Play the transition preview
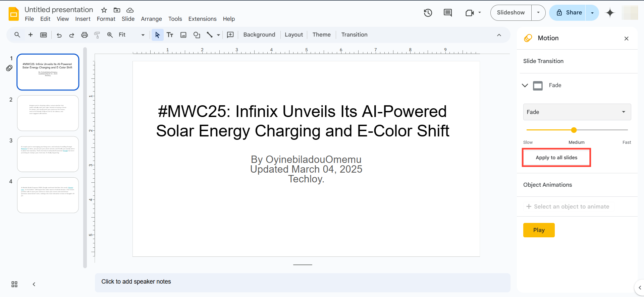644x297 pixels. click(x=539, y=230)
